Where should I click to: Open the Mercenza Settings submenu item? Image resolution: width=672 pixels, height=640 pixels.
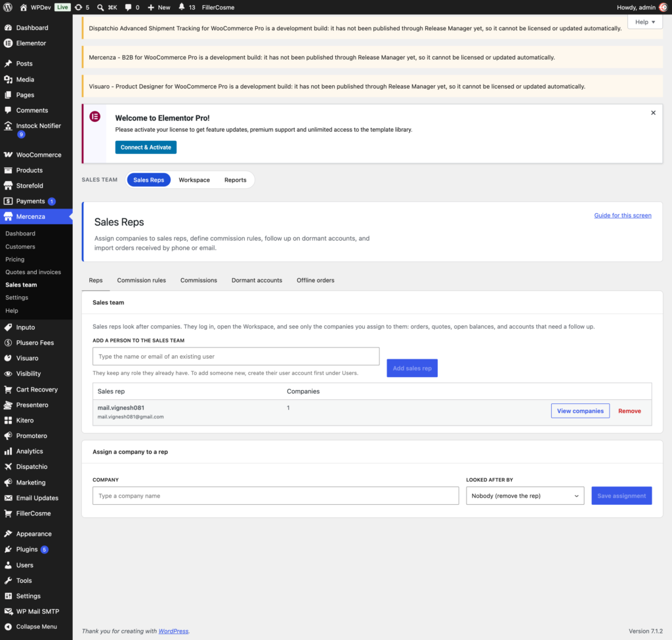click(x=16, y=297)
